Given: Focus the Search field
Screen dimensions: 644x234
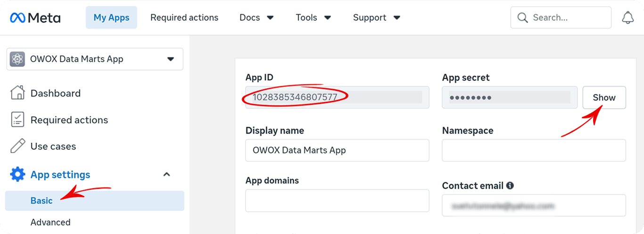Looking at the screenshot, I should tap(561, 18).
